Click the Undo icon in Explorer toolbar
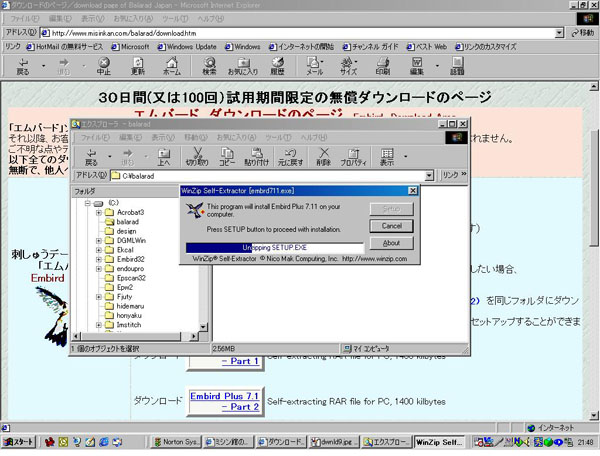 point(290,157)
